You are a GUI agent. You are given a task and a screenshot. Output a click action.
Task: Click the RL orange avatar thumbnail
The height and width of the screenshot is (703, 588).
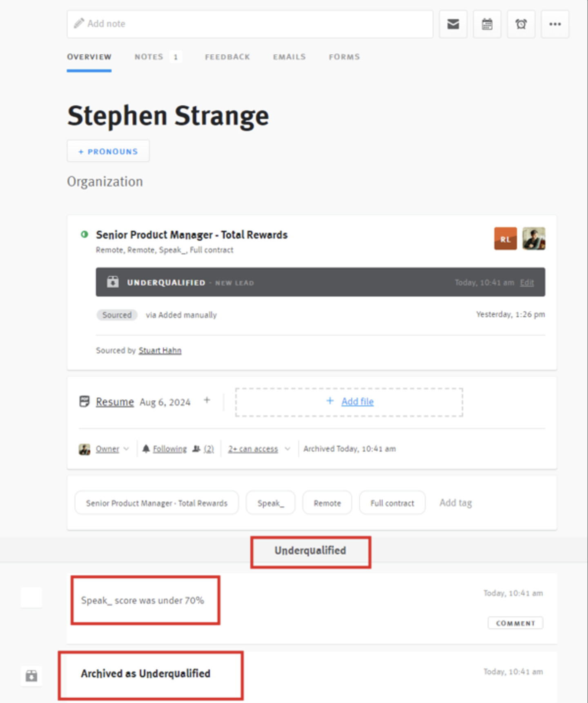tap(505, 238)
